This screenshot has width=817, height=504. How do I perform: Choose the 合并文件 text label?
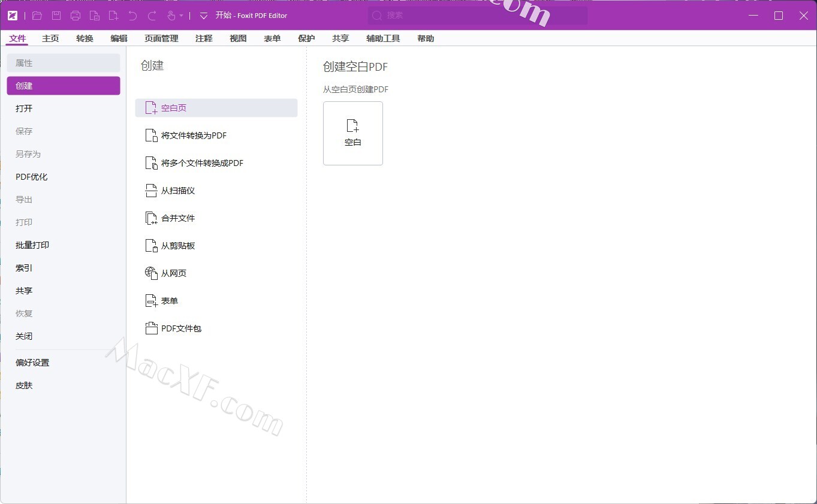tap(178, 218)
